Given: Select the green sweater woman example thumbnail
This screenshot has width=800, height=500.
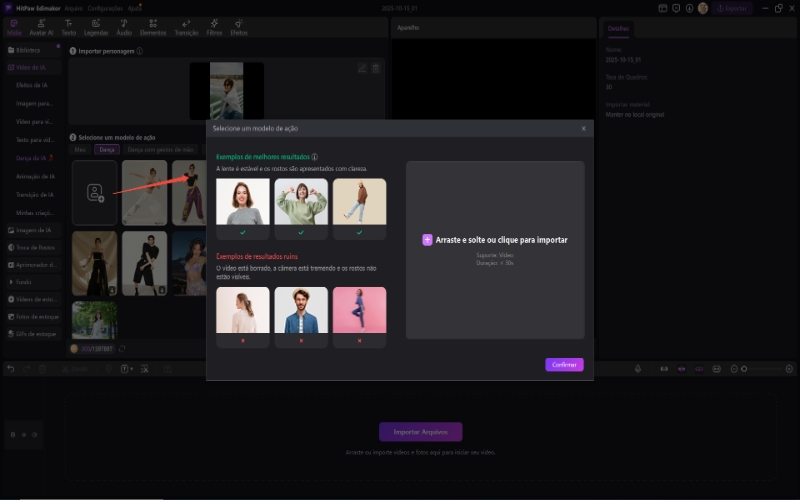Looking at the screenshot, I should coord(301,202).
